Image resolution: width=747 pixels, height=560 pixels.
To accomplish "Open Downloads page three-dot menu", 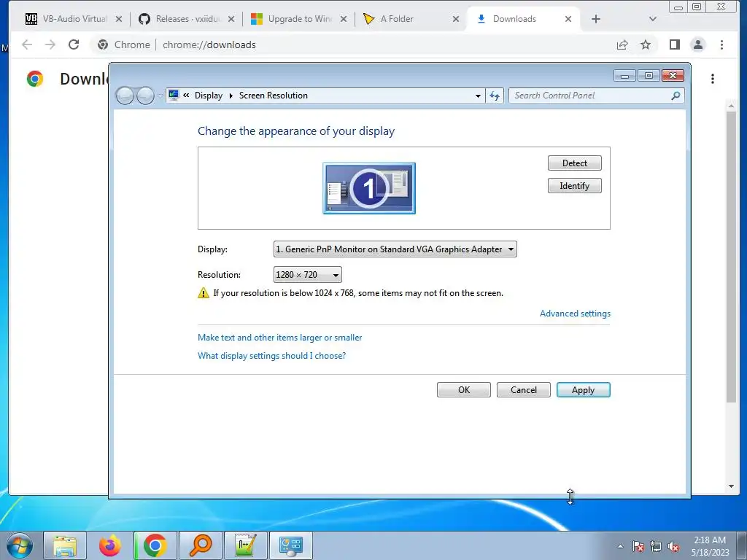I will (713, 79).
